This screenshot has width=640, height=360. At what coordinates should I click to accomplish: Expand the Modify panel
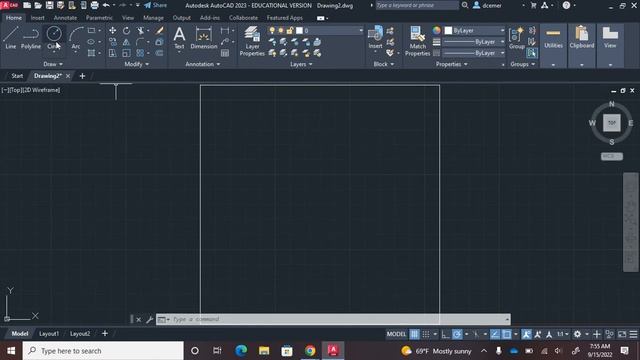coord(137,64)
